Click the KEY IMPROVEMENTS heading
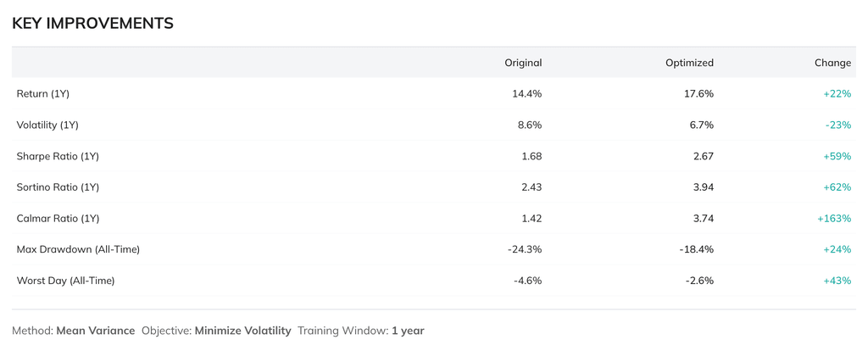Screen dimensions: 868x351 [x=92, y=24]
